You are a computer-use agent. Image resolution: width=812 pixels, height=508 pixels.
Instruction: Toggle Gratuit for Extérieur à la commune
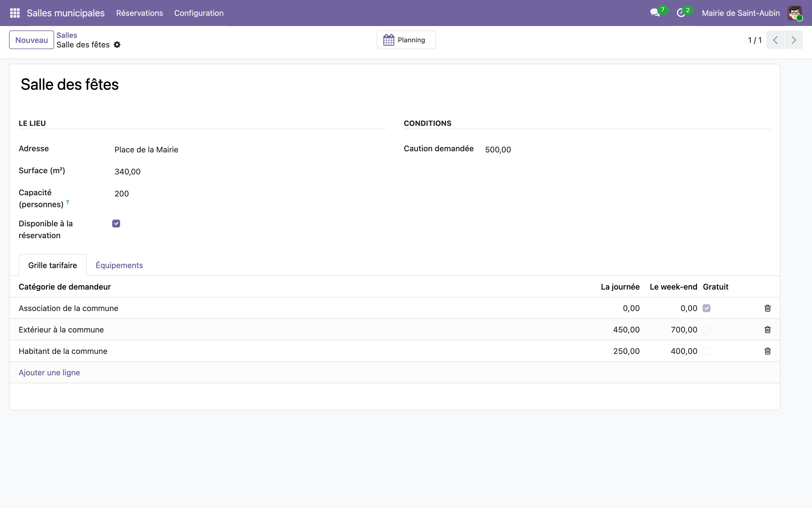707,330
